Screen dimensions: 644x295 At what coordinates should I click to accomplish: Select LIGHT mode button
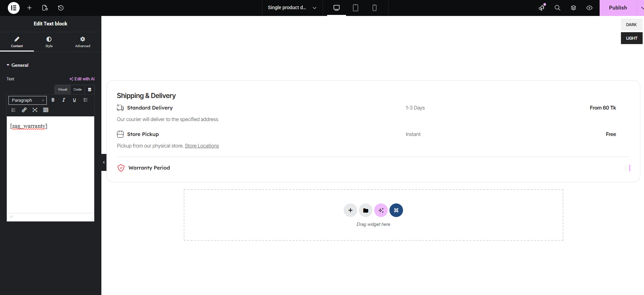631,38
